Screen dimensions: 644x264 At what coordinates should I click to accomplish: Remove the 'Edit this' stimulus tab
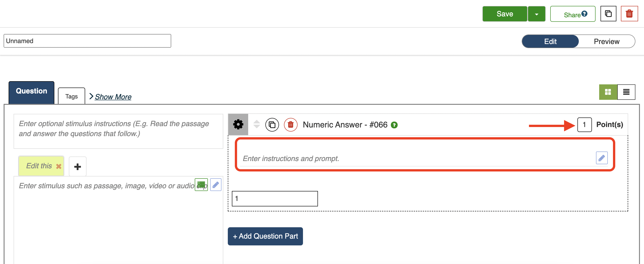59,166
